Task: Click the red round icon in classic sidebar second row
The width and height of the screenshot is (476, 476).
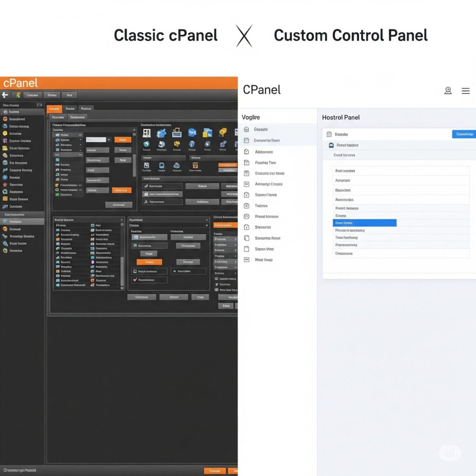Action: tap(5, 119)
